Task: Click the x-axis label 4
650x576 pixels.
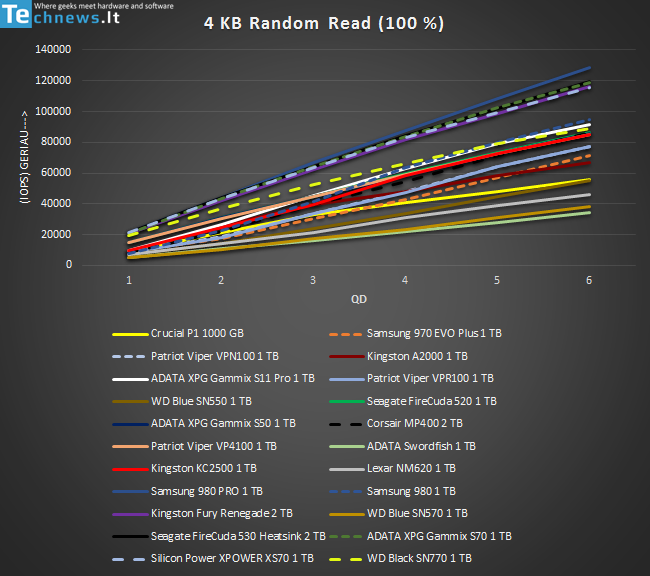Action: [405, 281]
